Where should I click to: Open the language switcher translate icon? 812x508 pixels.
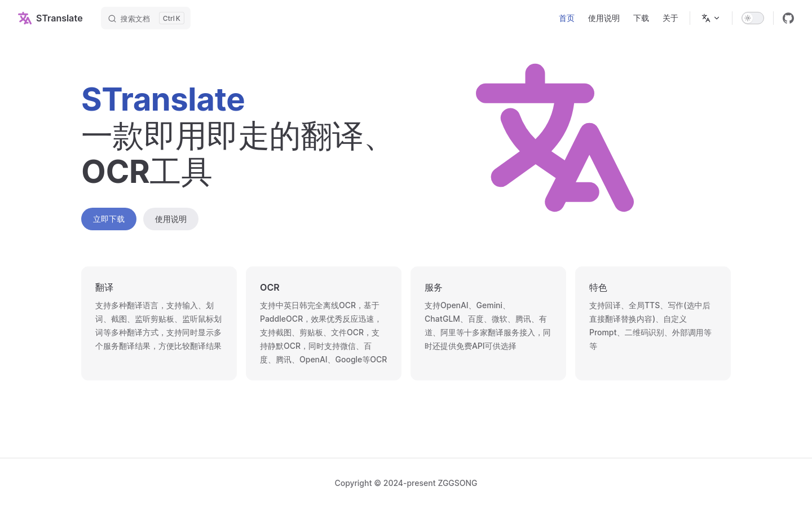coord(706,18)
